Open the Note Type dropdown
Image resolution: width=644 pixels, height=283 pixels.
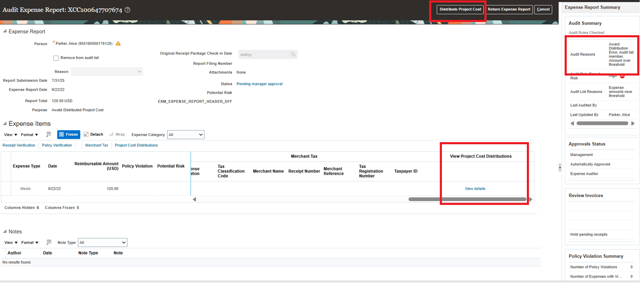pyautogui.click(x=102, y=242)
